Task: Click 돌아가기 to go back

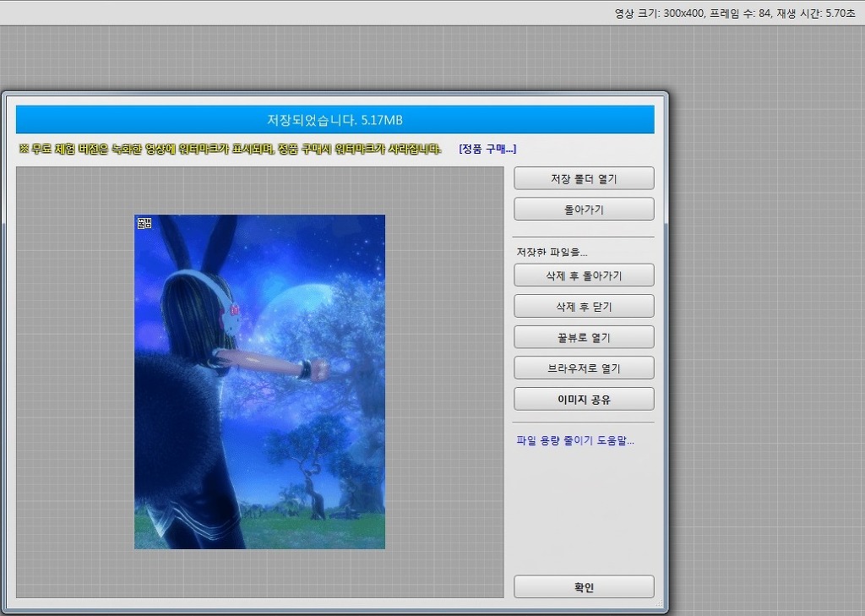Action: click(584, 210)
